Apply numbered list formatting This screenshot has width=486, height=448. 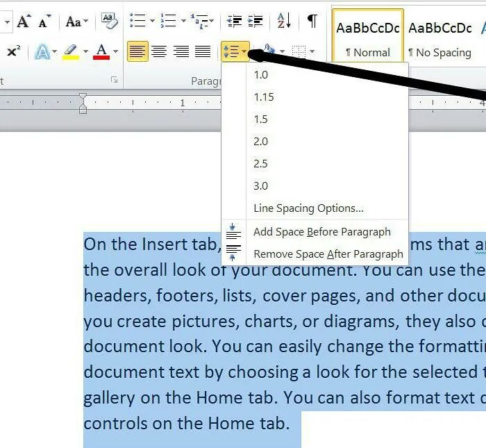click(x=168, y=21)
